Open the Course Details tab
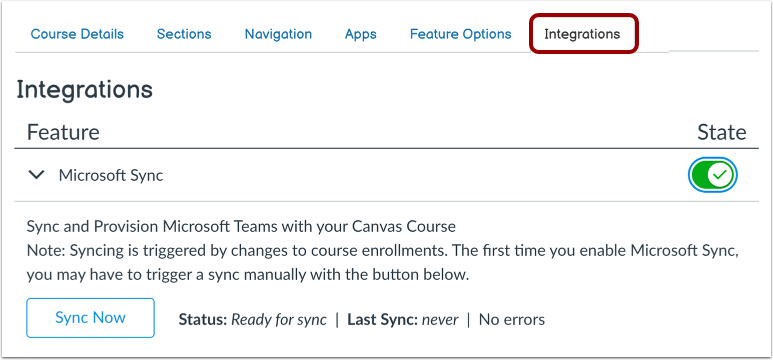Image resolution: width=773 pixels, height=360 pixels. click(x=77, y=34)
